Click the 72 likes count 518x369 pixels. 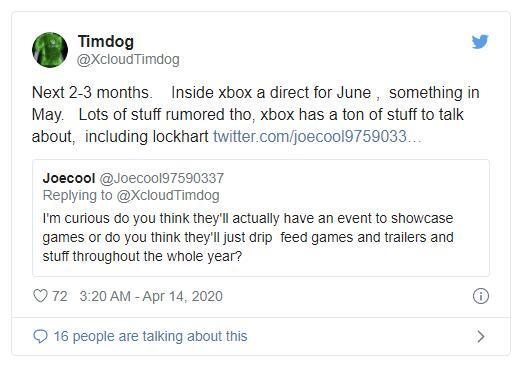point(60,296)
